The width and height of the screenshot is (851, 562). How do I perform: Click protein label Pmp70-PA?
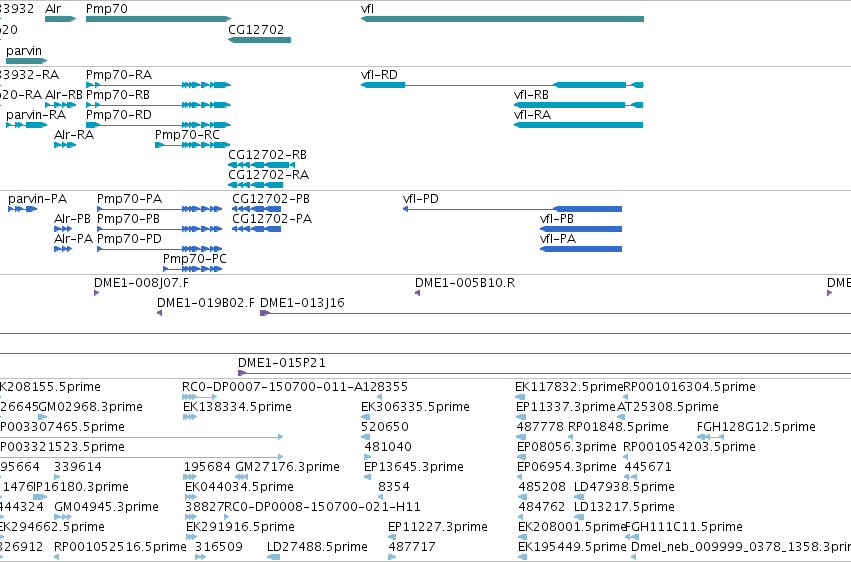129,199
